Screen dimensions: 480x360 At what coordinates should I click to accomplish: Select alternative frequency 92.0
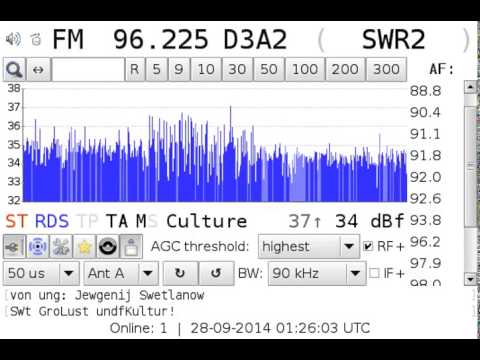pos(425,177)
